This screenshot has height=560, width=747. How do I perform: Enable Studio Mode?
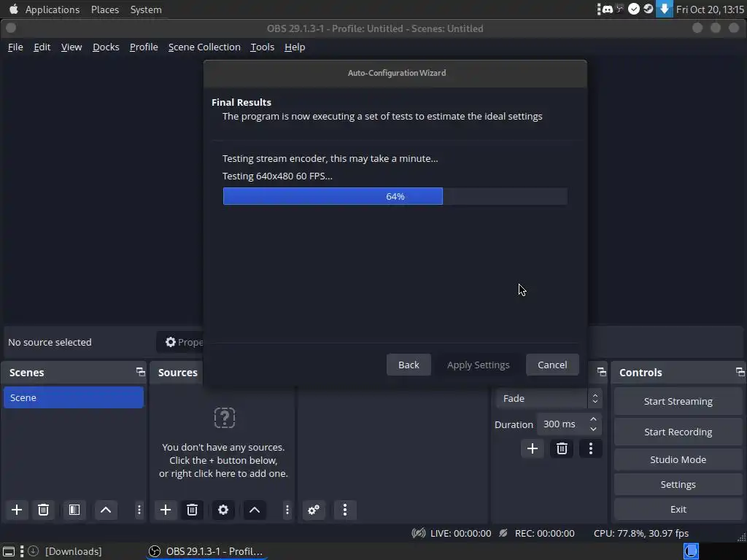678,459
